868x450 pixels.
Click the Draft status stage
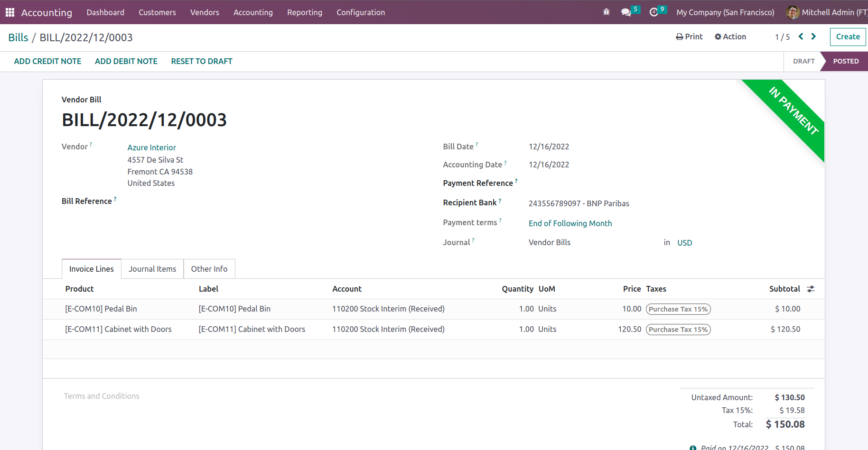coord(803,61)
